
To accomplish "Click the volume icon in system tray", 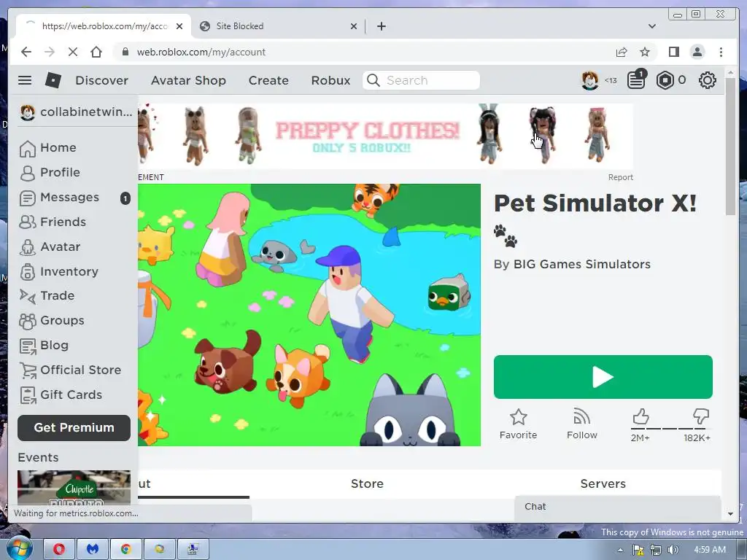I will click(673, 550).
